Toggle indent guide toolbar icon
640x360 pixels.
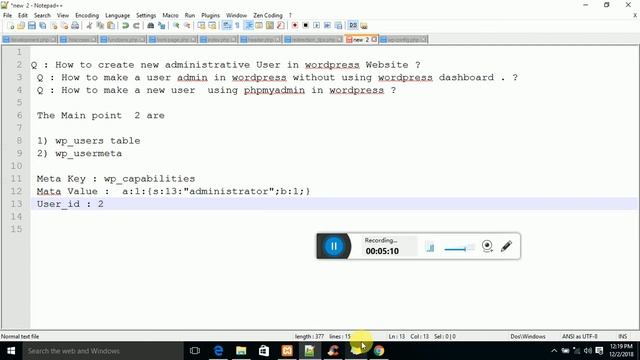249,26
